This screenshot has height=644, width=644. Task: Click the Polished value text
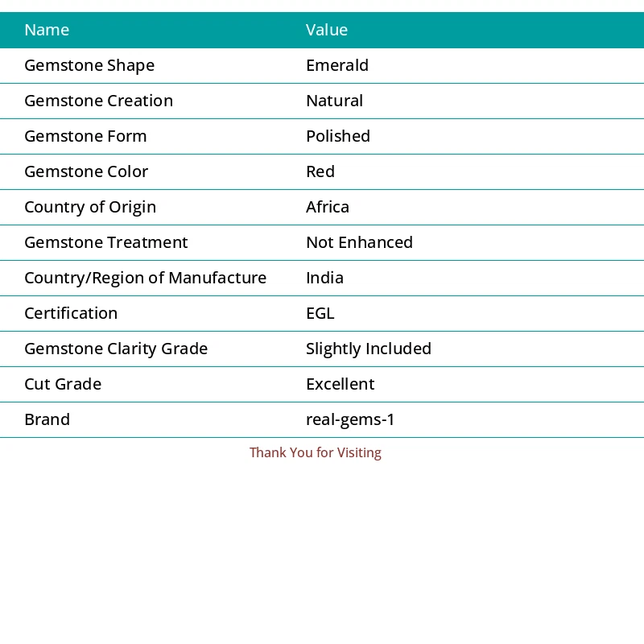(338, 136)
